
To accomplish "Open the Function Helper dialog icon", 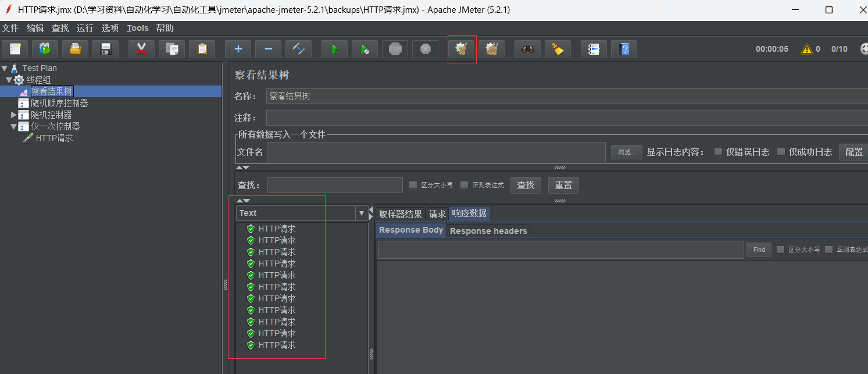I will tap(594, 49).
